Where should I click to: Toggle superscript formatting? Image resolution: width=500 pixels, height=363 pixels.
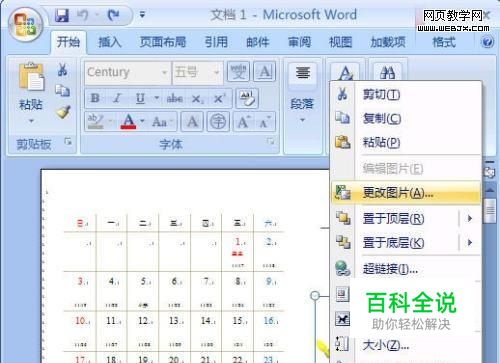click(219, 98)
